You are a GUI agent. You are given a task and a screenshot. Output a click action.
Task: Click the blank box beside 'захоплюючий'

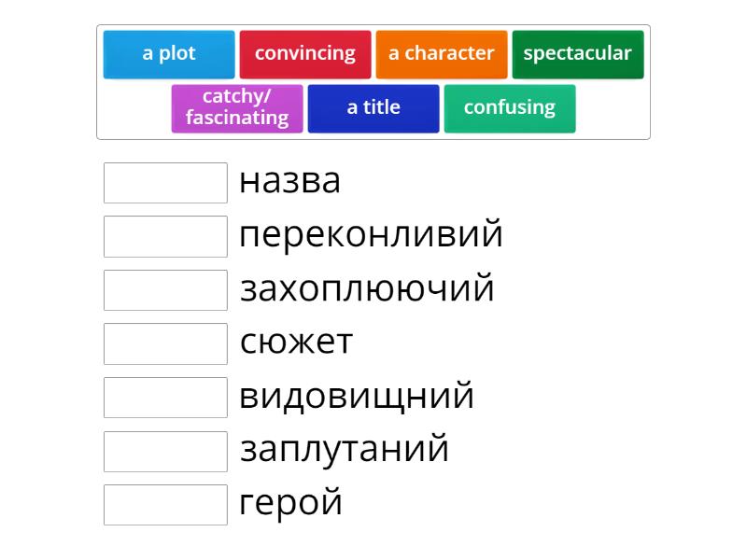pos(165,290)
